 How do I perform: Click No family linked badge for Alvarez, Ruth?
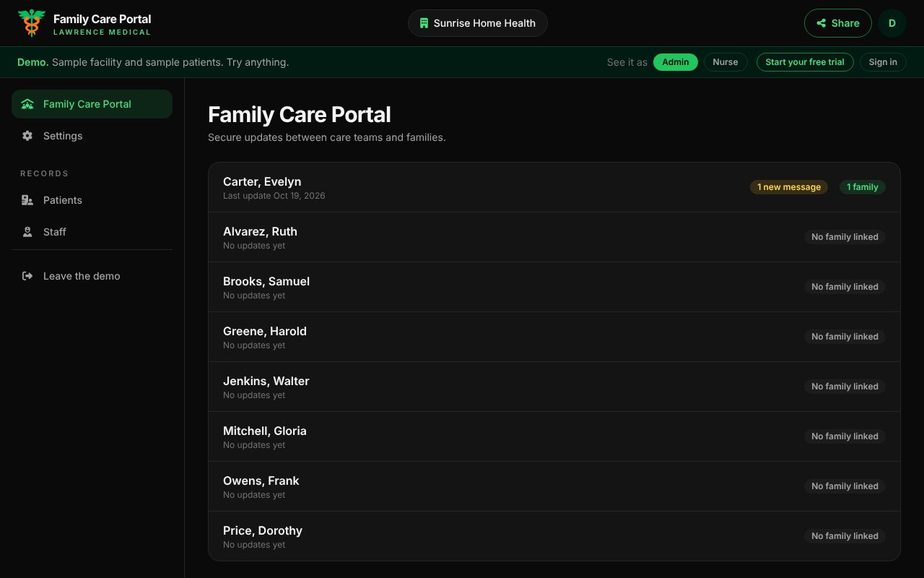point(845,237)
